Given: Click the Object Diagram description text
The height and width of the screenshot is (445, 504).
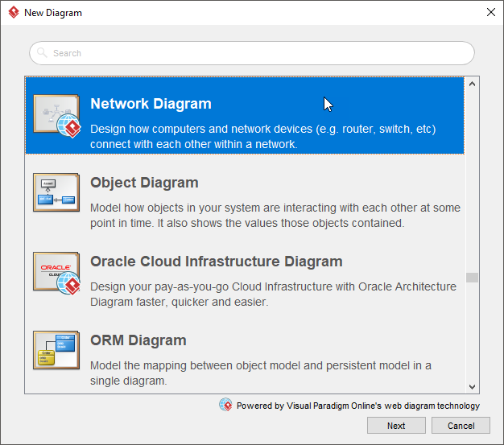Looking at the screenshot, I should click(x=275, y=215).
